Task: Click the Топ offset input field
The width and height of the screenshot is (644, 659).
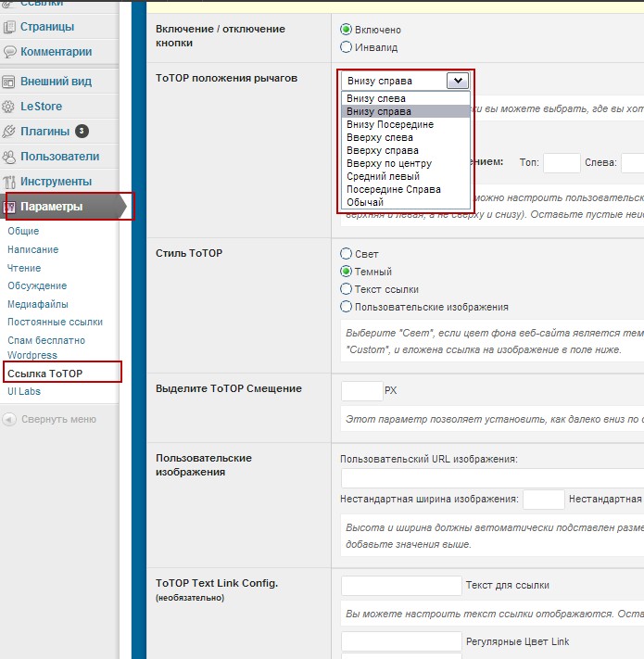Action: [562, 163]
